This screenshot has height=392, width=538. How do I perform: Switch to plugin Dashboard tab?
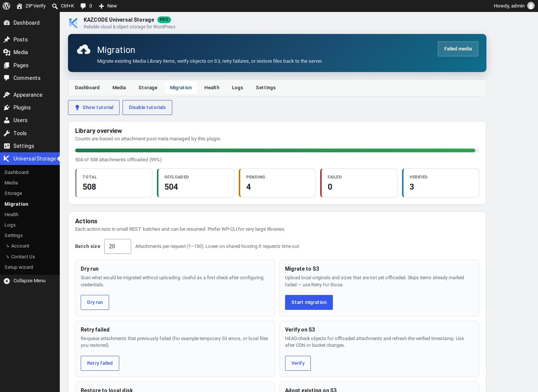[87, 88]
